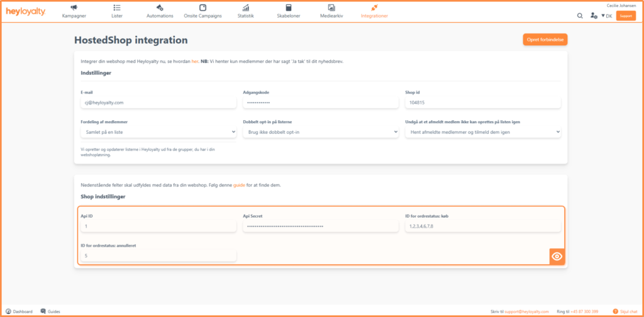The height and width of the screenshot is (317, 644).
Task: Open the Dobbelt opt-in på listerne dropdown
Action: tap(320, 132)
